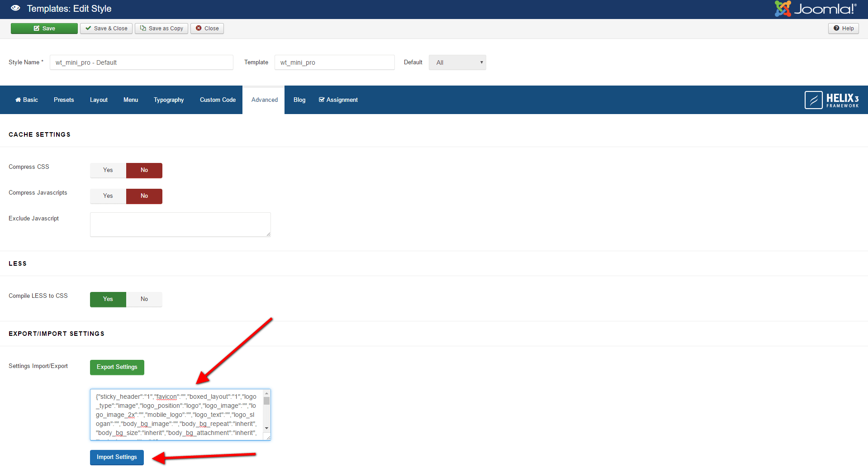868x473 pixels.
Task: Click the red Close button
Action: (x=207, y=29)
